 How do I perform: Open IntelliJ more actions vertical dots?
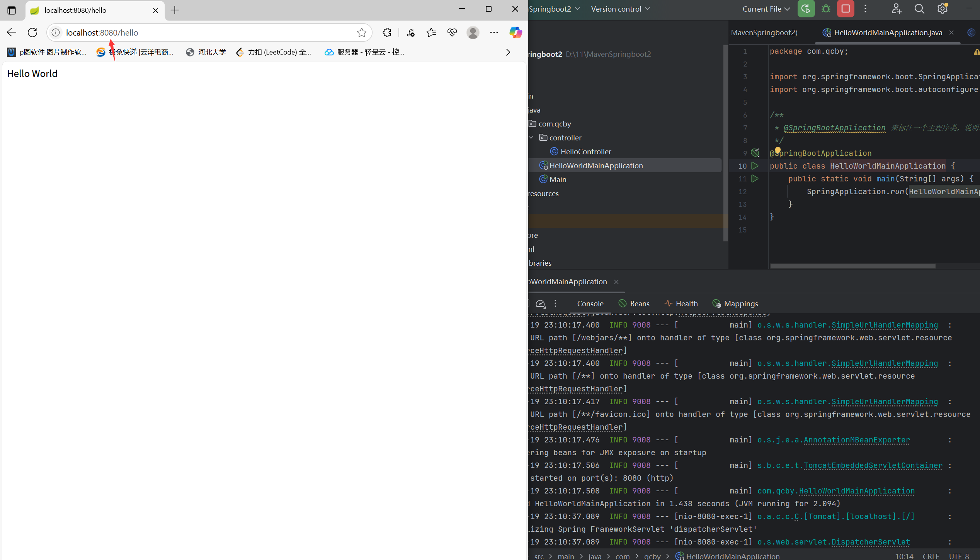(865, 9)
